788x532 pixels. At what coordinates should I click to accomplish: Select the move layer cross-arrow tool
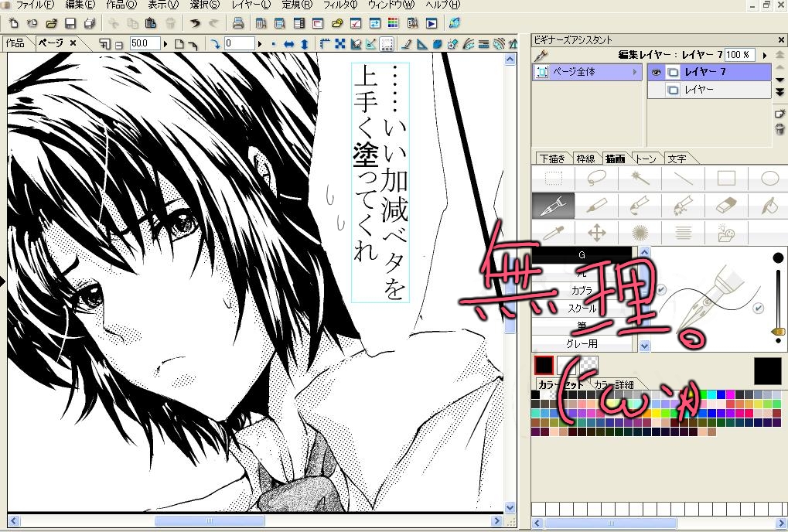pyautogui.click(x=596, y=233)
